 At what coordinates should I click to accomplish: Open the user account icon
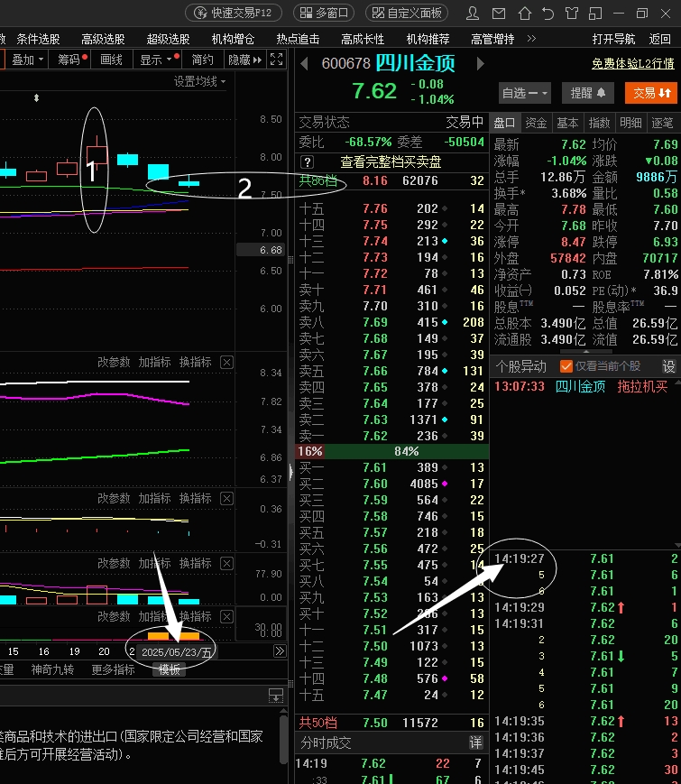(473, 13)
